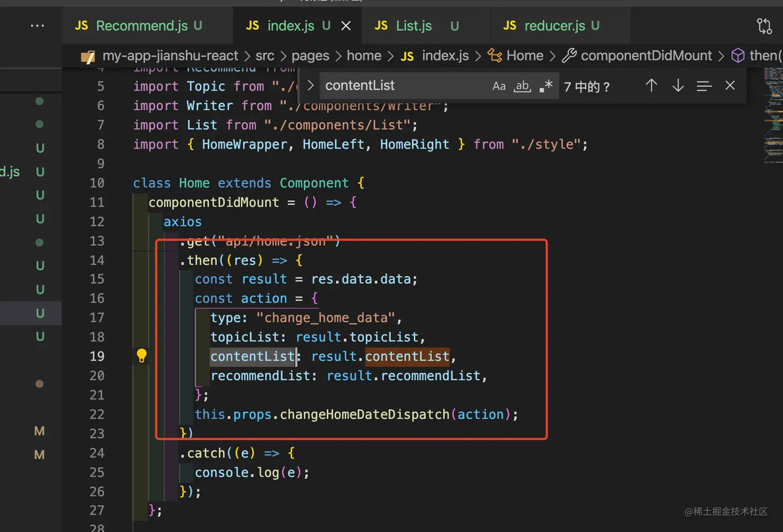Open the componentDidMount breadcrumb dropdown
The image size is (783, 532).
(x=646, y=56)
